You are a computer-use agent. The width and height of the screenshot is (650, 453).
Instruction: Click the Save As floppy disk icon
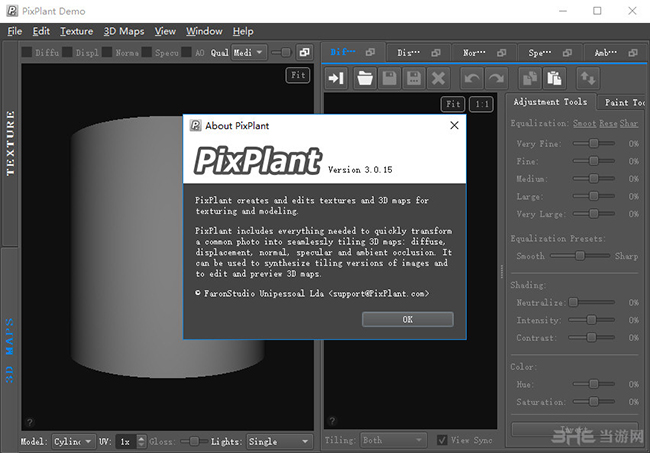[x=414, y=78]
